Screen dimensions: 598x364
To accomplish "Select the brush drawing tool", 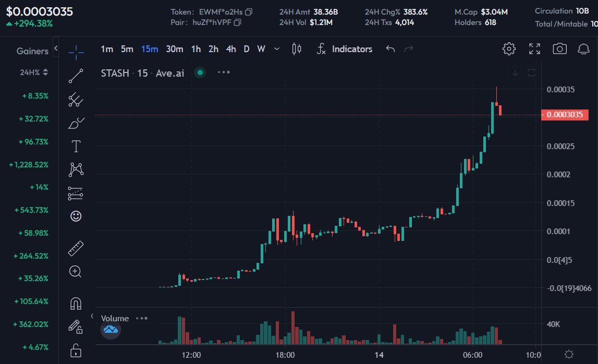I will pyautogui.click(x=76, y=123).
